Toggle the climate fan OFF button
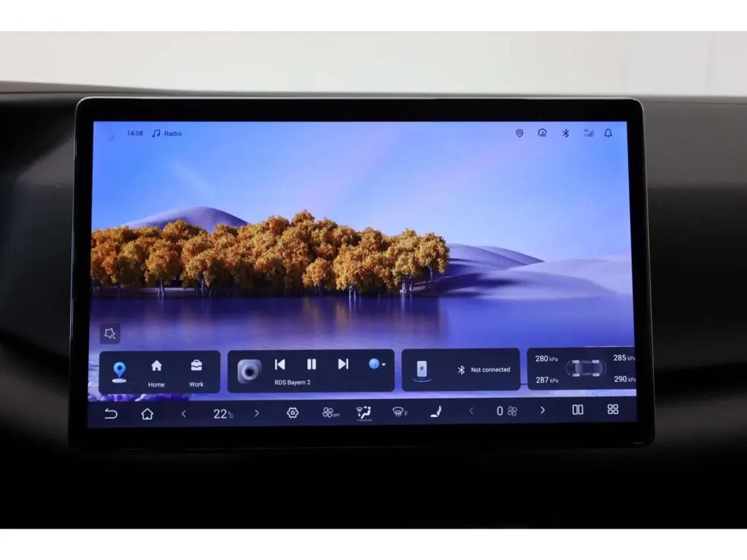747x560 pixels. coord(330,413)
